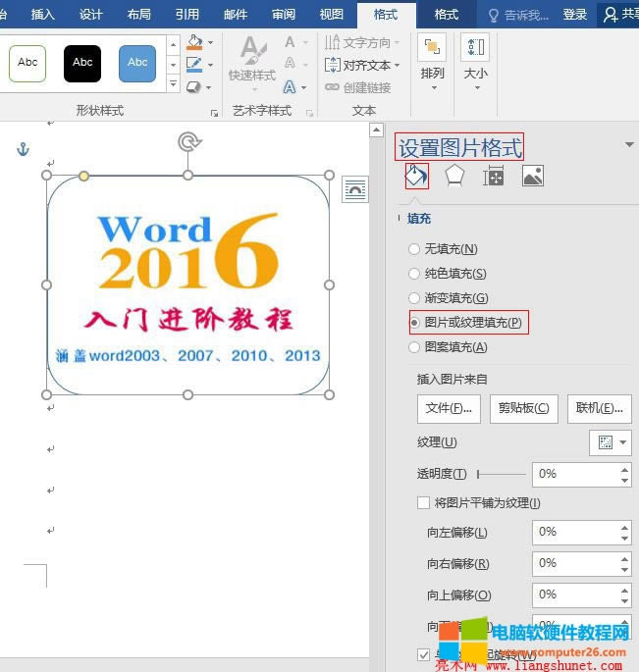This screenshot has height=672, width=639.
Task: Click the 透明度 transparency slider
Action: (501, 474)
